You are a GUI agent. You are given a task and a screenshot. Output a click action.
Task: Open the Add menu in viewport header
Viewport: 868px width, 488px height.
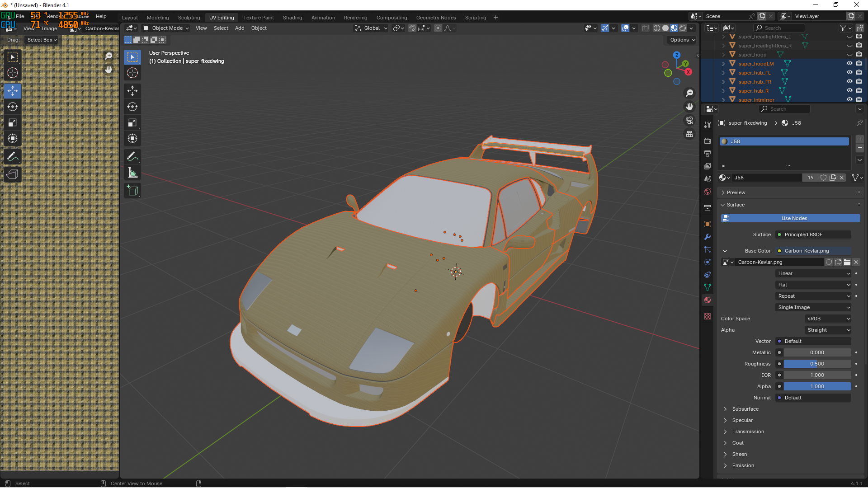coord(240,28)
